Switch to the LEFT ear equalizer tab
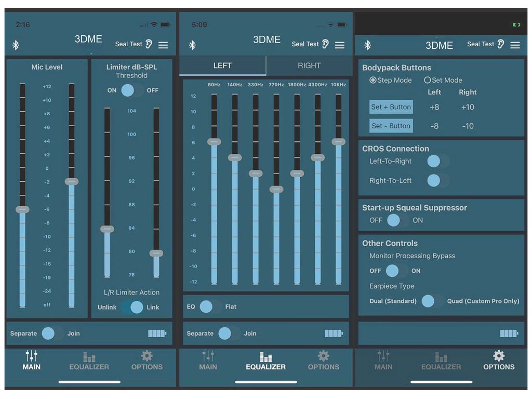This screenshot has width=532, height=399. point(222,65)
